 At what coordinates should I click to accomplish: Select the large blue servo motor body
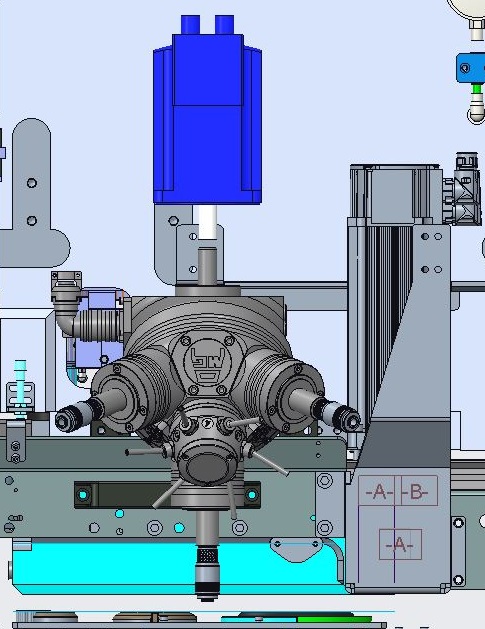point(207,118)
